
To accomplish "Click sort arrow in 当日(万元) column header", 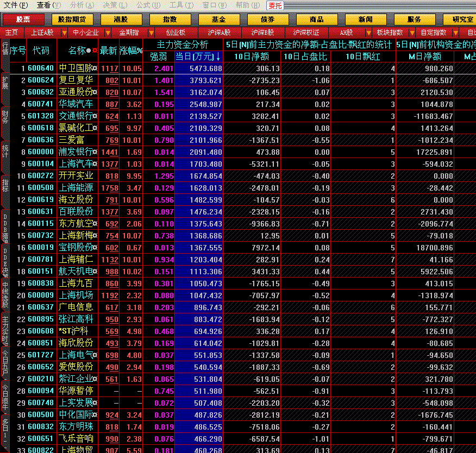I will click(x=218, y=56).
